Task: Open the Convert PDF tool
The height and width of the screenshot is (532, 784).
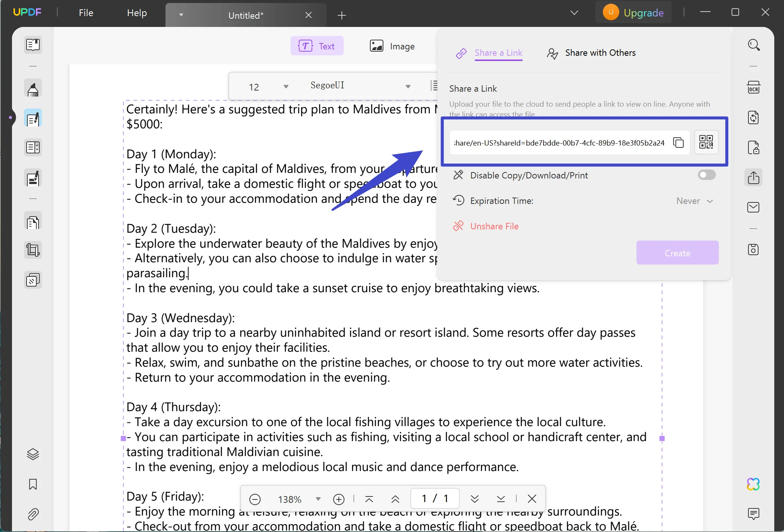Action: click(x=754, y=117)
